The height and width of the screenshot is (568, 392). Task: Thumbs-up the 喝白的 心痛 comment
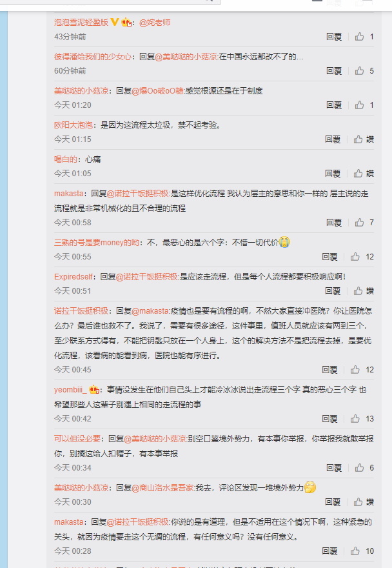[358, 173]
